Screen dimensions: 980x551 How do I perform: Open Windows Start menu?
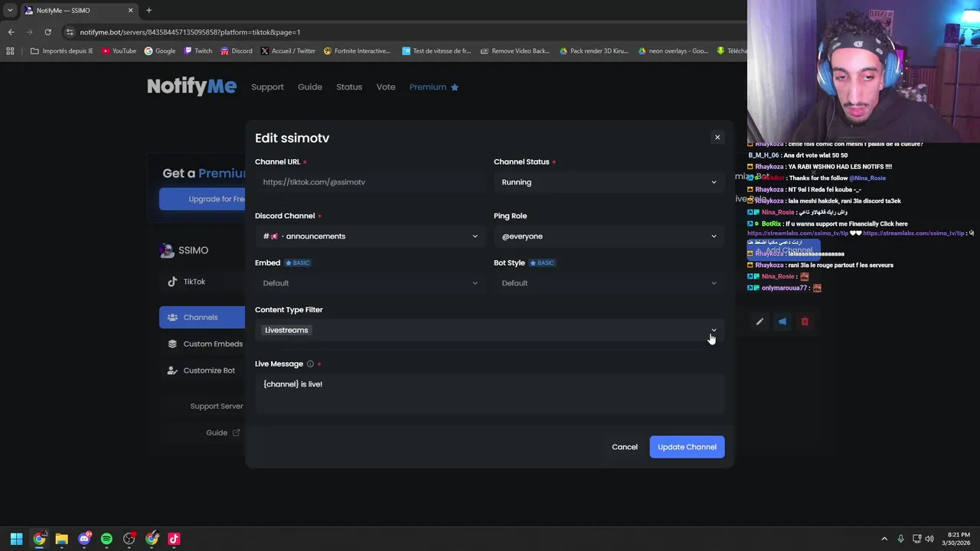16,539
